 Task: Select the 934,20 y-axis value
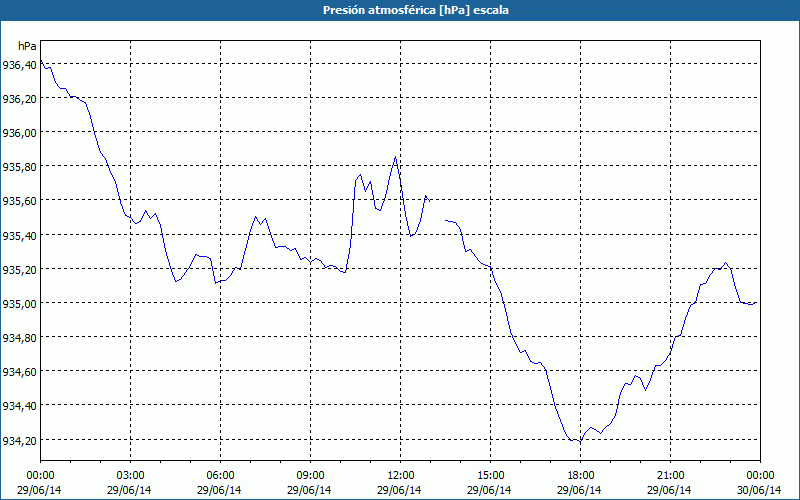click(19, 441)
